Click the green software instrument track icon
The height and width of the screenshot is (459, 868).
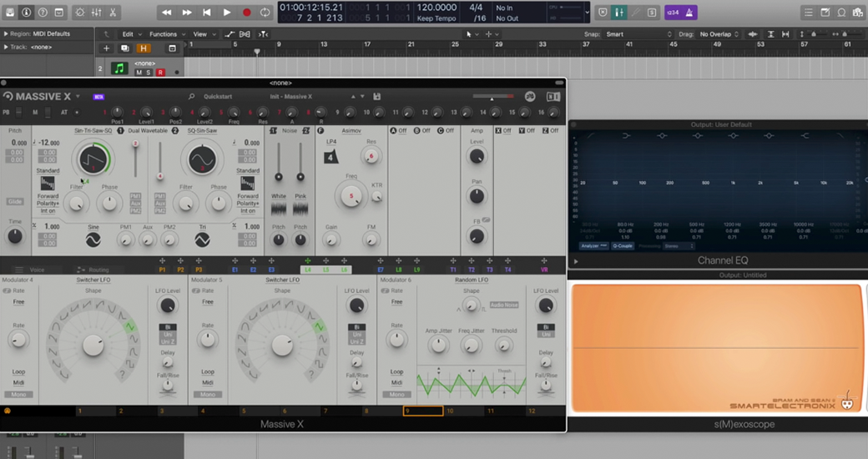[x=119, y=68]
